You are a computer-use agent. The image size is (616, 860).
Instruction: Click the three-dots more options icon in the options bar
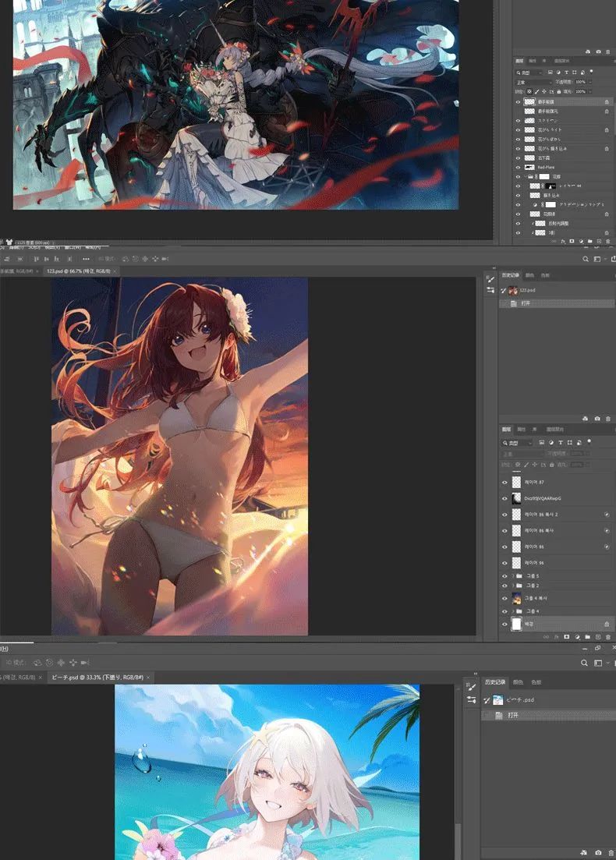coord(85,258)
